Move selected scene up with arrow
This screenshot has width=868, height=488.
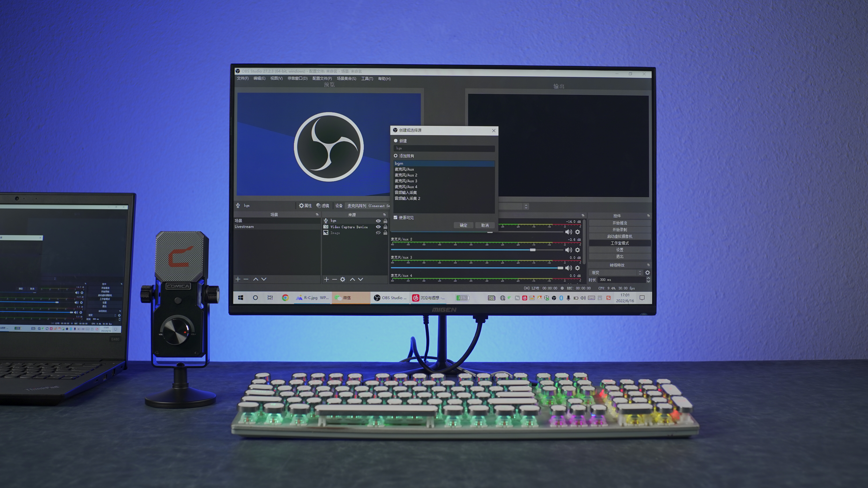pos(255,279)
